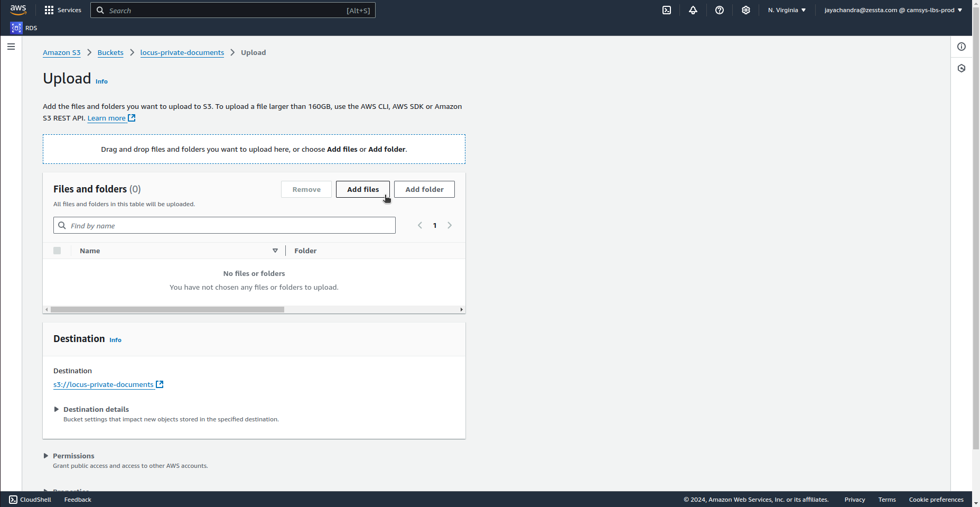Open the N. Virginia region dropdown
This screenshot has height=507, width=980.
[787, 10]
